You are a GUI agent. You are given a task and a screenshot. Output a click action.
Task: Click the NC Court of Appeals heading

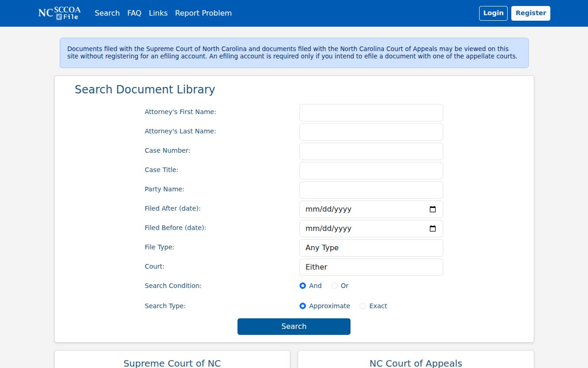tap(416, 363)
